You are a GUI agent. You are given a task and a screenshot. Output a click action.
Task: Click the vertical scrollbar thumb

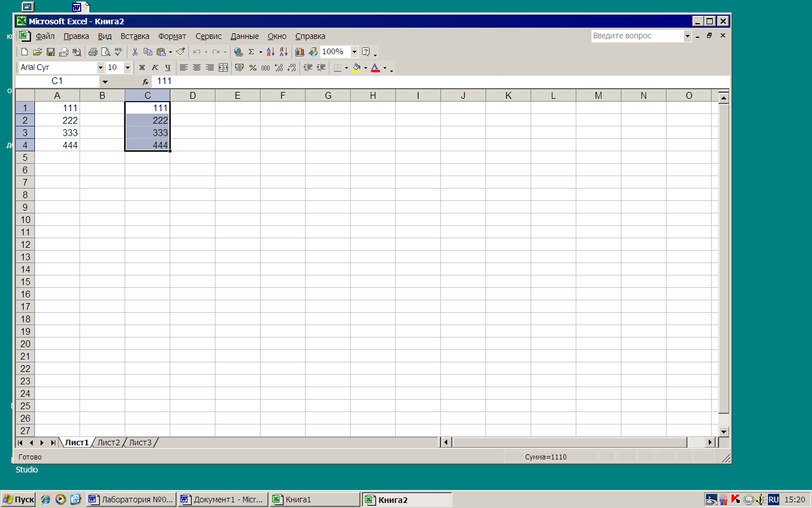(x=724, y=258)
